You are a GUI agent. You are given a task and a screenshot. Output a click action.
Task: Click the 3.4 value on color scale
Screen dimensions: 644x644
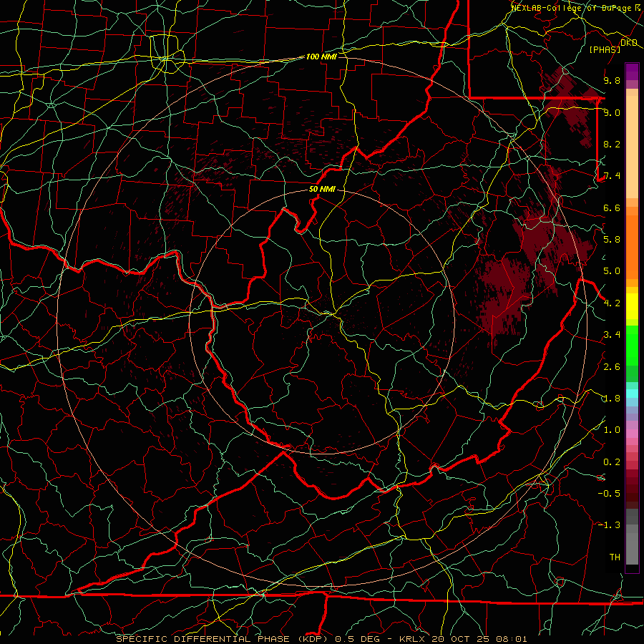point(612,335)
